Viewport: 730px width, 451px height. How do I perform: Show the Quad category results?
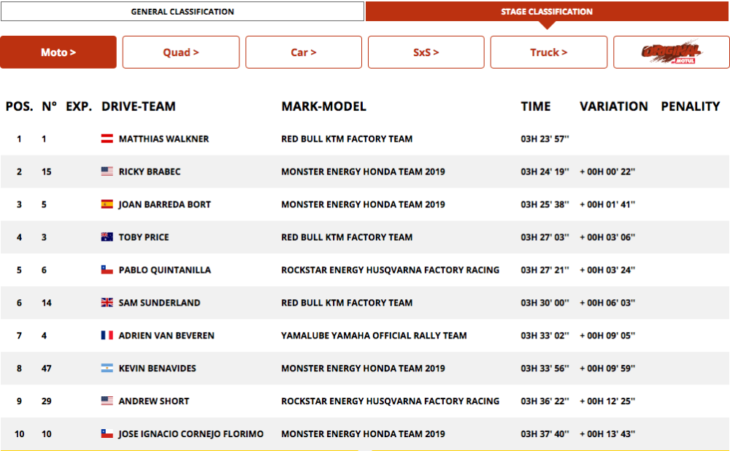[181, 52]
